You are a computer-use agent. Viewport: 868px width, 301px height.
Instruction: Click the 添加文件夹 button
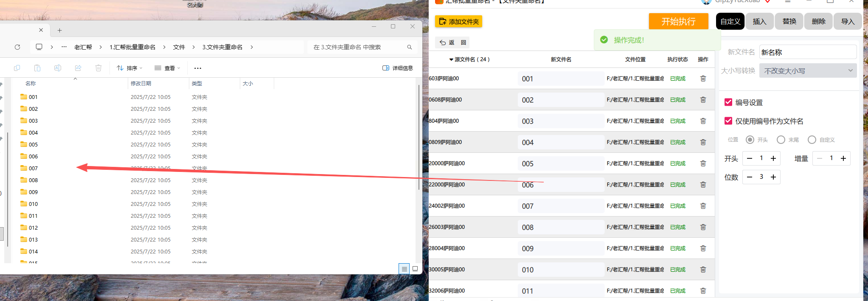(458, 22)
